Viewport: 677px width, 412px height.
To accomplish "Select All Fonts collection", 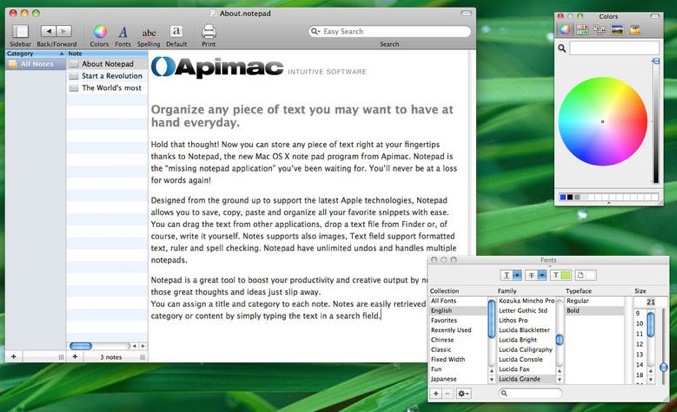I will (458, 301).
